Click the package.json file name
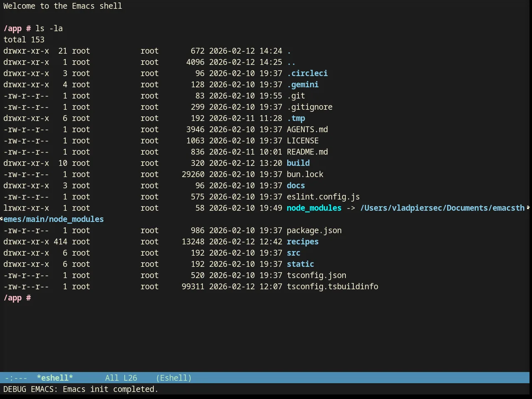 [x=314, y=230]
